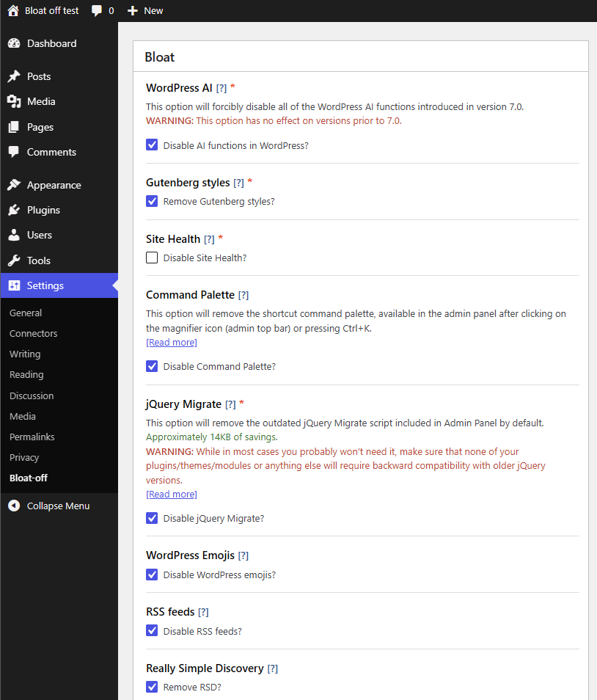The height and width of the screenshot is (700, 597).
Task: Toggle Disable RSS feeds checkbox
Action: 152,631
